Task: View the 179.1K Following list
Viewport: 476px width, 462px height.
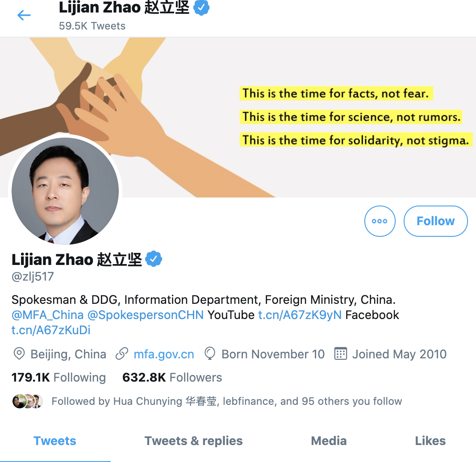Action: coord(58,377)
